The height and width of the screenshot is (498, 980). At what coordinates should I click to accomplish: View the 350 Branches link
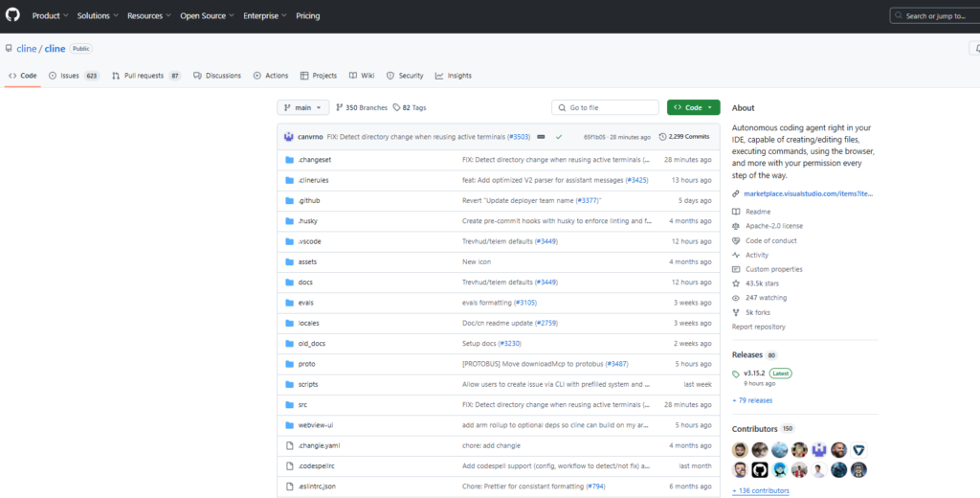click(x=362, y=107)
